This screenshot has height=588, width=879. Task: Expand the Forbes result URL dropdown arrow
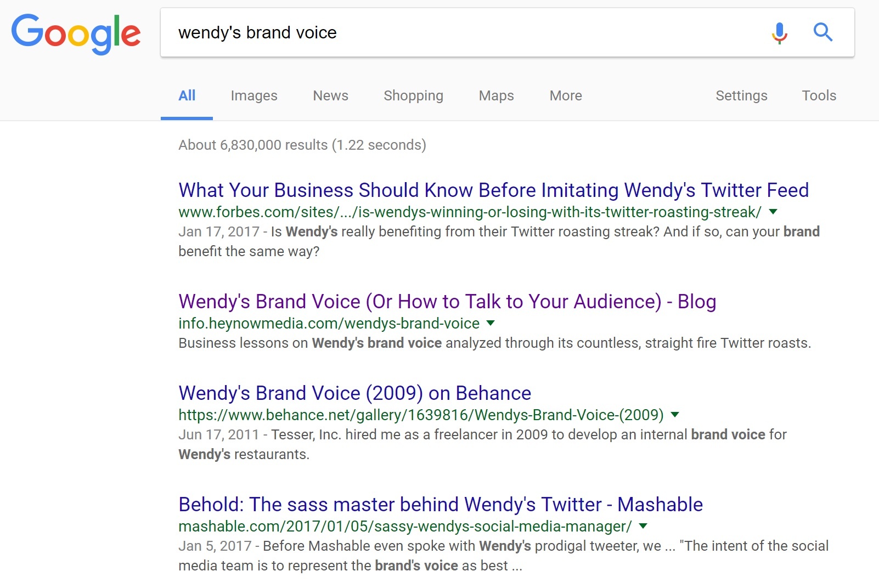point(773,212)
